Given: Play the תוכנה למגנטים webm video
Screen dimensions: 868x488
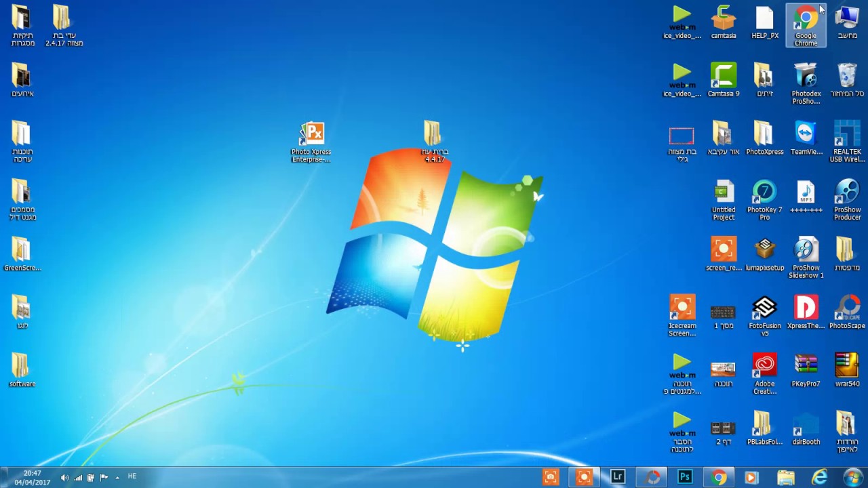Looking at the screenshot, I should 682,373.
